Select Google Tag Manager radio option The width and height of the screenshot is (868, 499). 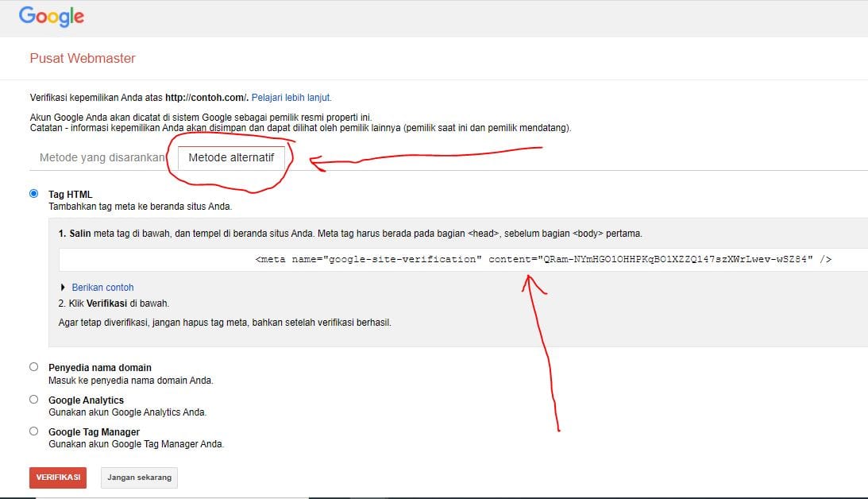coord(34,431)
